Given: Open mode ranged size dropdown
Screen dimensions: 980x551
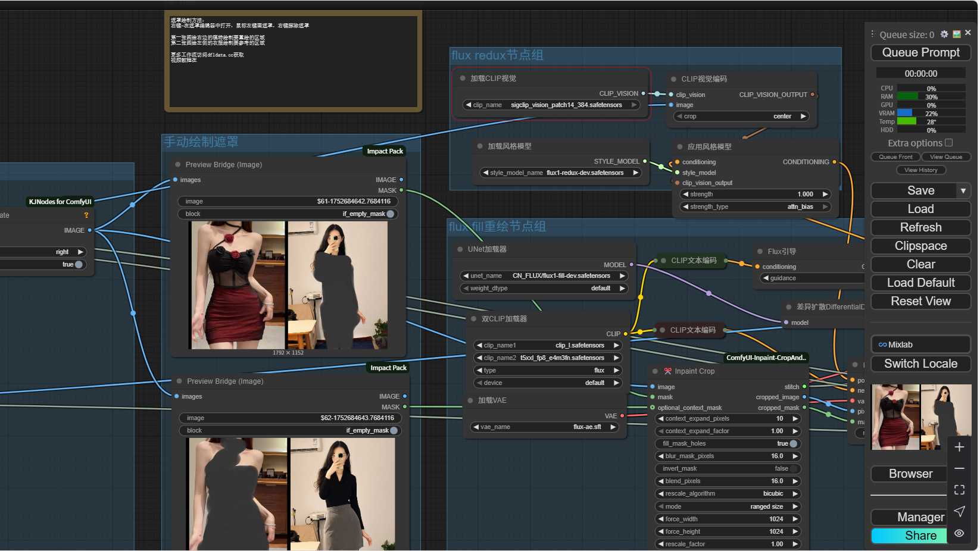Looking at the screenshot, I should coord(728,506).
